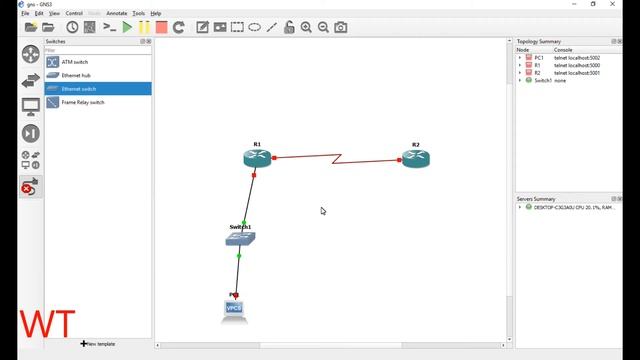Select the insert picture tool
This screenshot has height=360, width=640.
point(220,27)
